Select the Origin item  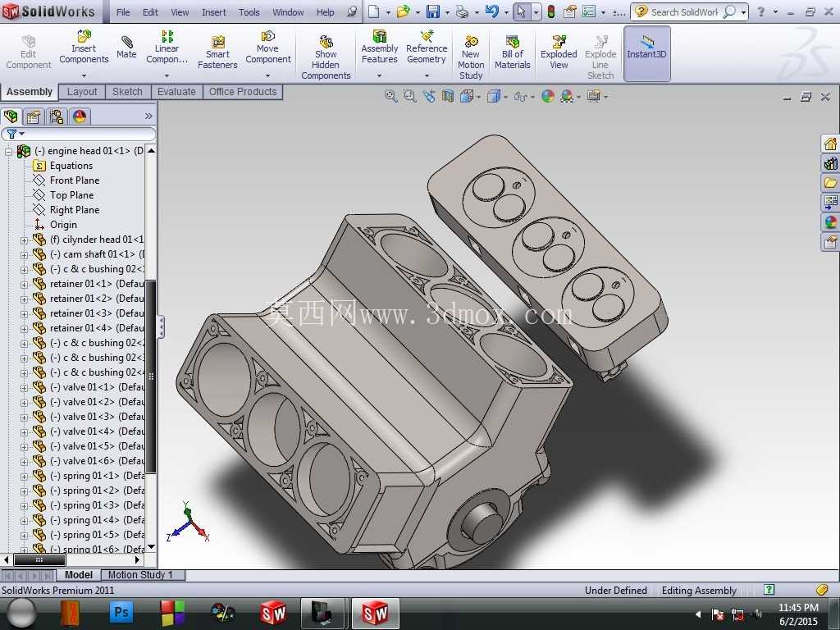point(63,225)
